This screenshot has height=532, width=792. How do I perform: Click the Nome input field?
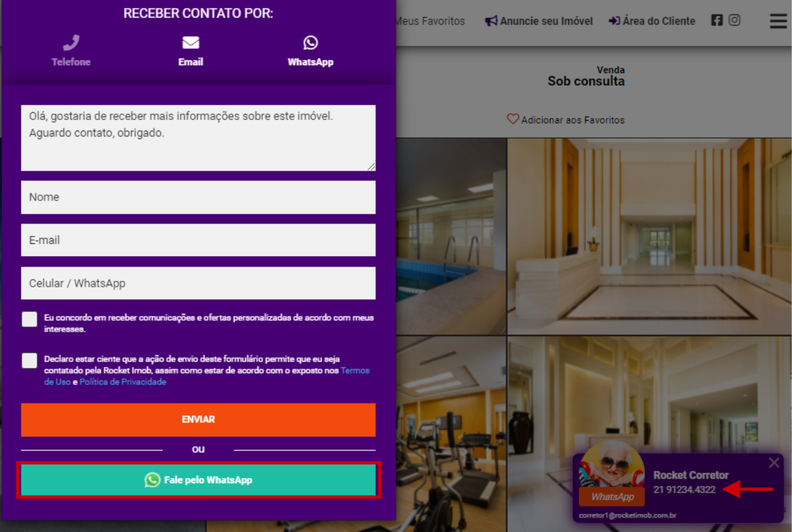[x=198, y=197]
